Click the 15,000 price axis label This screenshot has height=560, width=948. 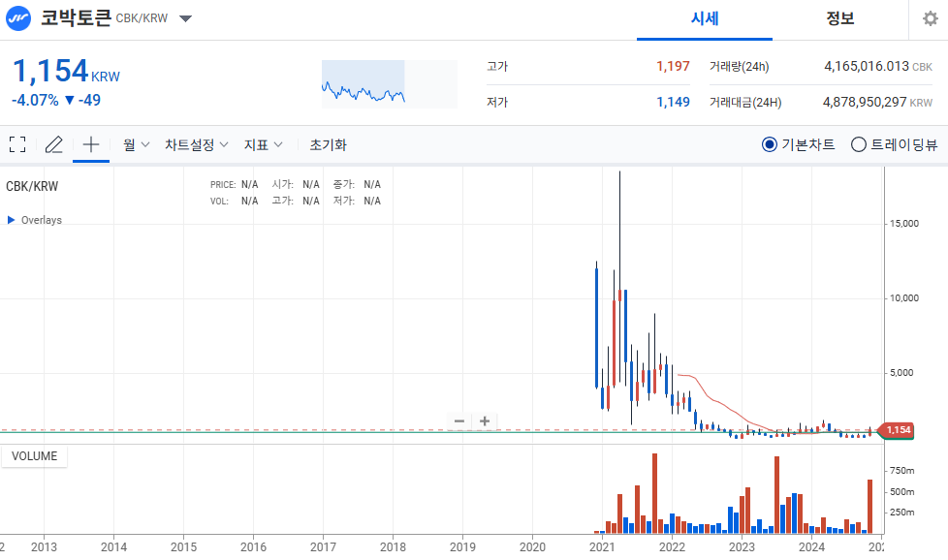coord(903,224)
